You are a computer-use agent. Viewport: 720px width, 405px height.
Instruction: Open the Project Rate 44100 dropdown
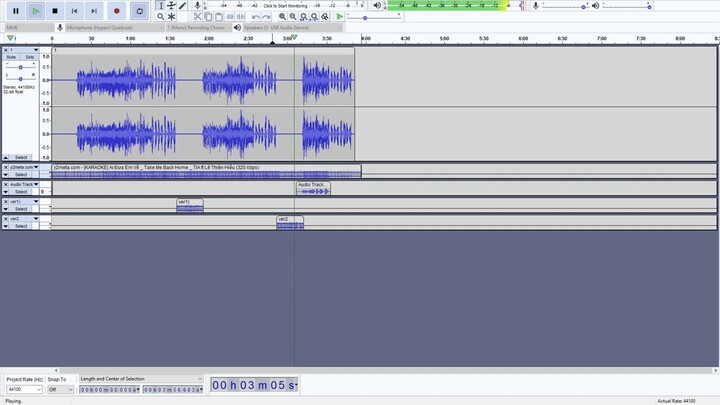pyautogui.click(x=24, y=389)
